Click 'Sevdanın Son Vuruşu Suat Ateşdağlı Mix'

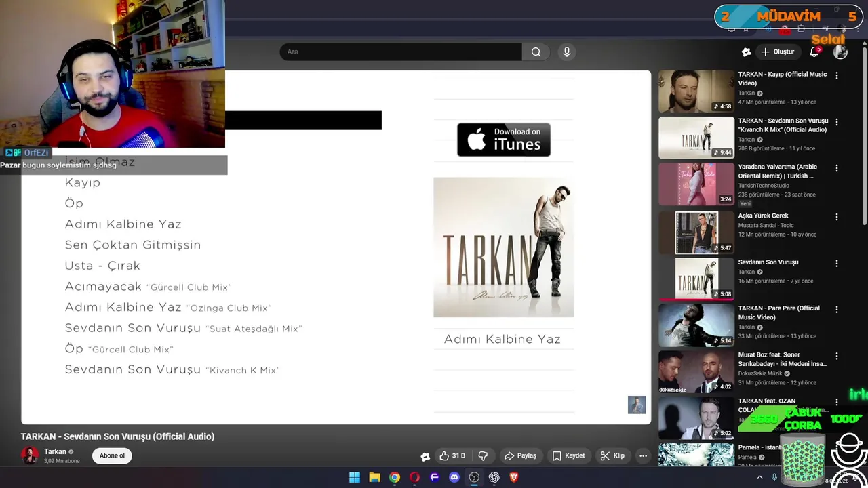click(183, 328)
